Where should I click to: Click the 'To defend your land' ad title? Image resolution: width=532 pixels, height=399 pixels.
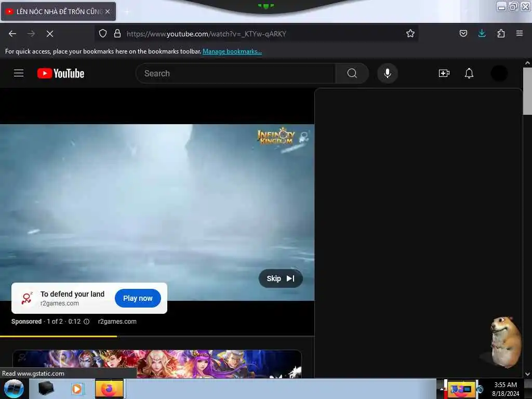coord(72,294)
